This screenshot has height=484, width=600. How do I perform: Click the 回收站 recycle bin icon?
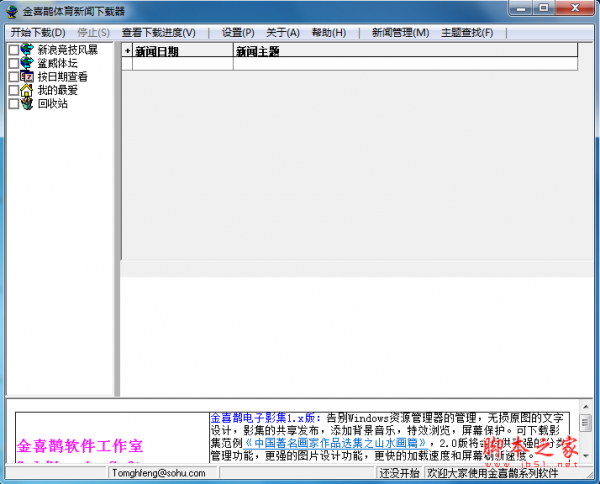coord(27,104)
